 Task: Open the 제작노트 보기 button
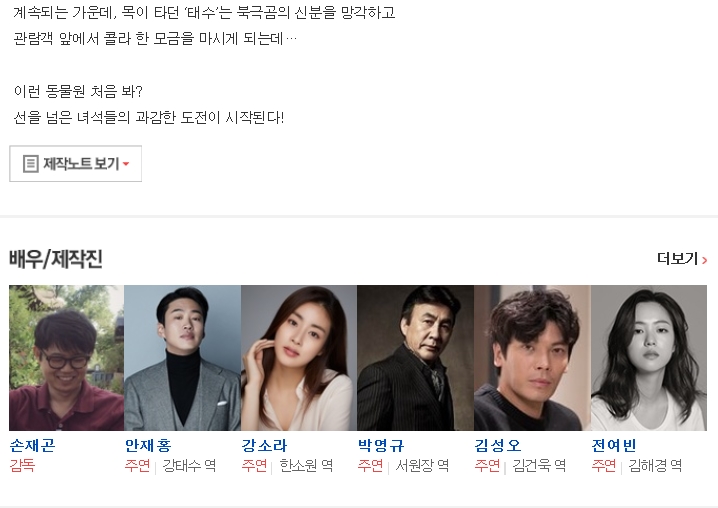pos(76,164)
